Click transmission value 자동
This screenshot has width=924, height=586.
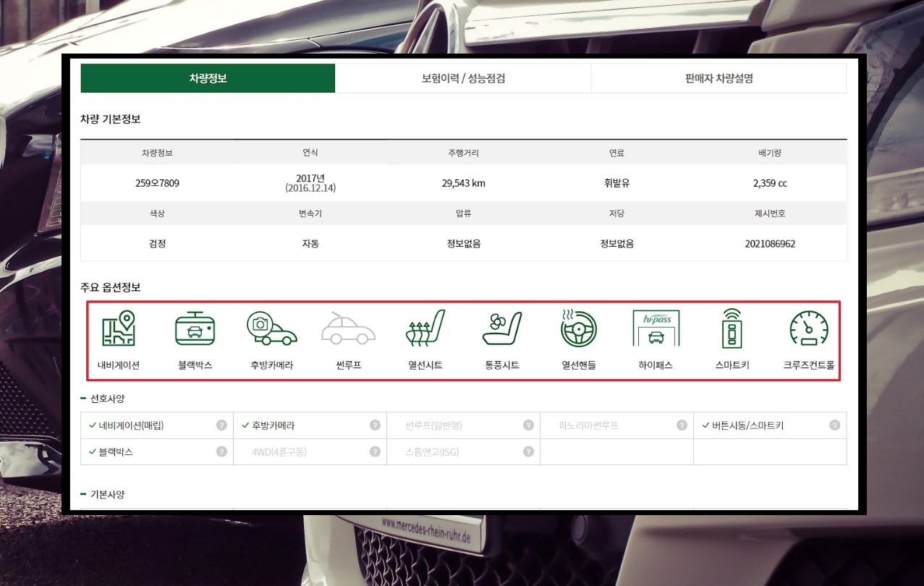pyautogui.click(x=310, y=244)
